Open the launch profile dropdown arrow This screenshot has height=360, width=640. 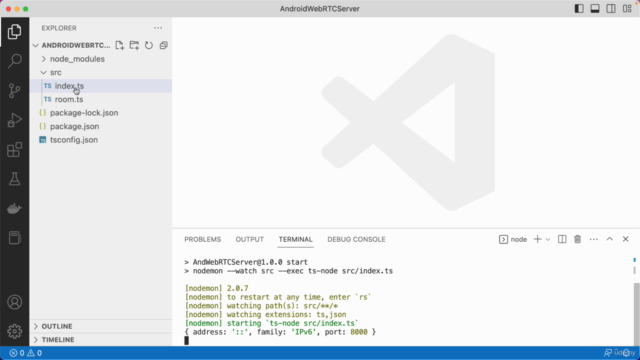point(548,240)
